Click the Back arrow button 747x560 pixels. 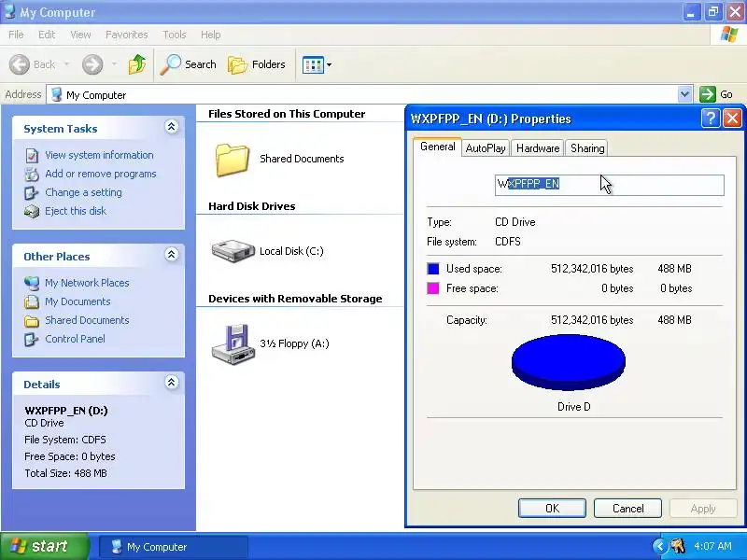tap(20, 64)
